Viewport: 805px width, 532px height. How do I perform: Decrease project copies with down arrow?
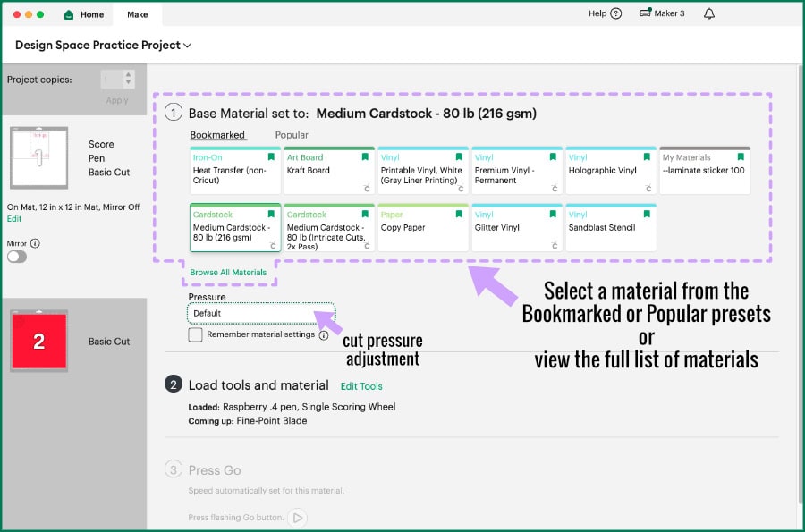click(128, 82)
